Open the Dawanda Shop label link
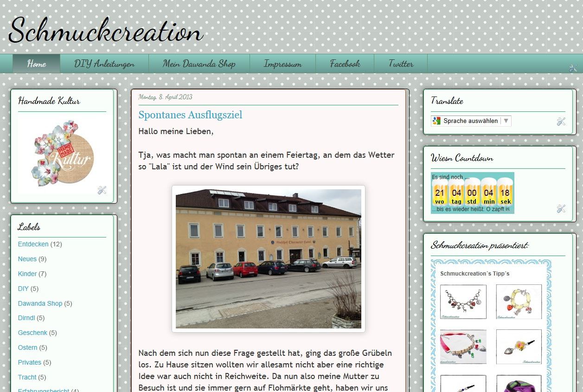 (40, 303)
